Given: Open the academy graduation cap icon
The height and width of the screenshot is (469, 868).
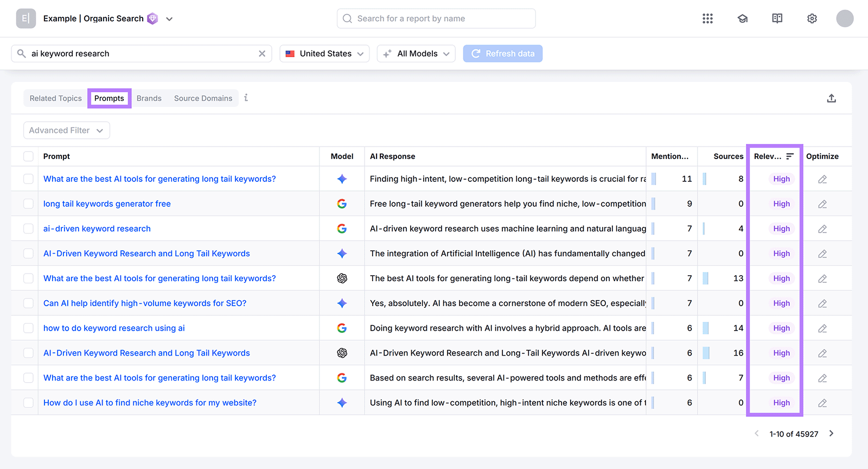Looking at the screenshot, I should [742, 18].
